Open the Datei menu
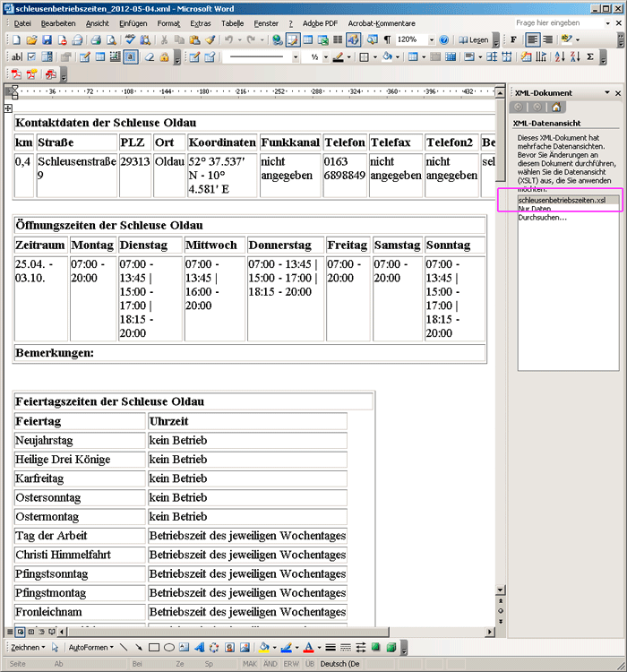 (22, 23)
